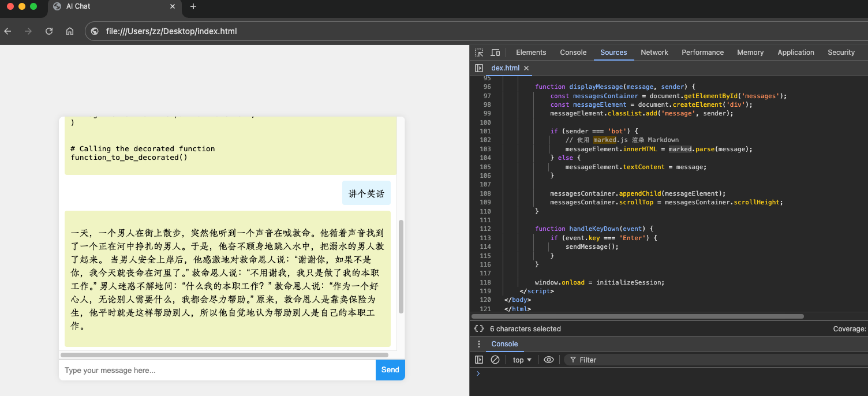The height and width of the screenshot is (396, 868).
Task: Click the pretty print braces icon
Action: click(x=479, y=328)
